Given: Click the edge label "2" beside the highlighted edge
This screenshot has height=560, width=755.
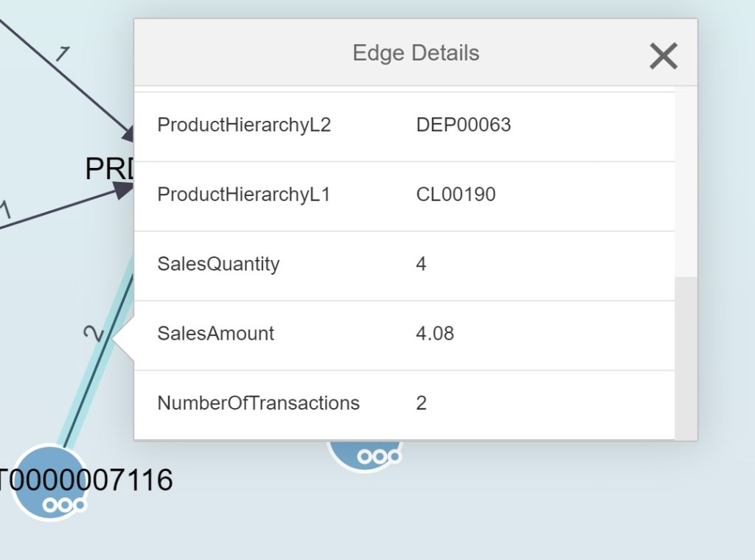Looking at the screenshot, I should 94,333.
